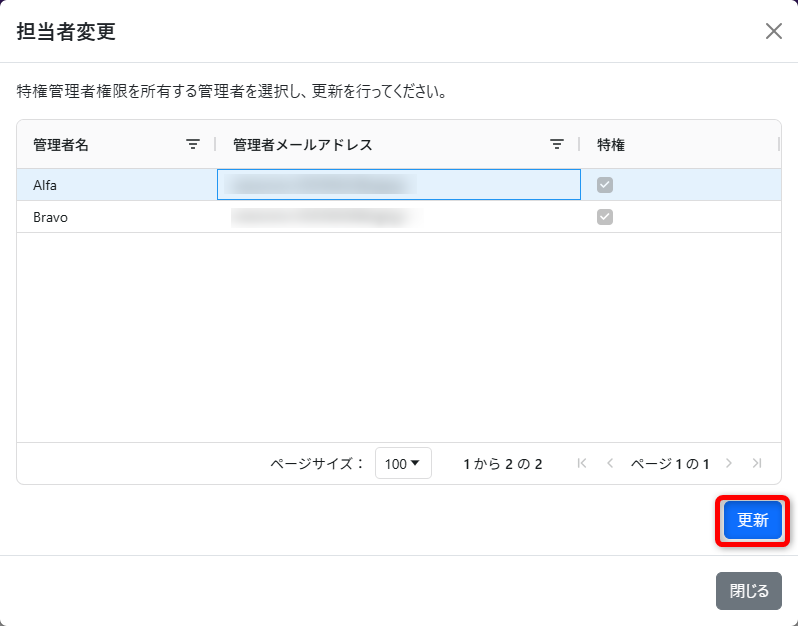Go to the next page

click(729, 463)
